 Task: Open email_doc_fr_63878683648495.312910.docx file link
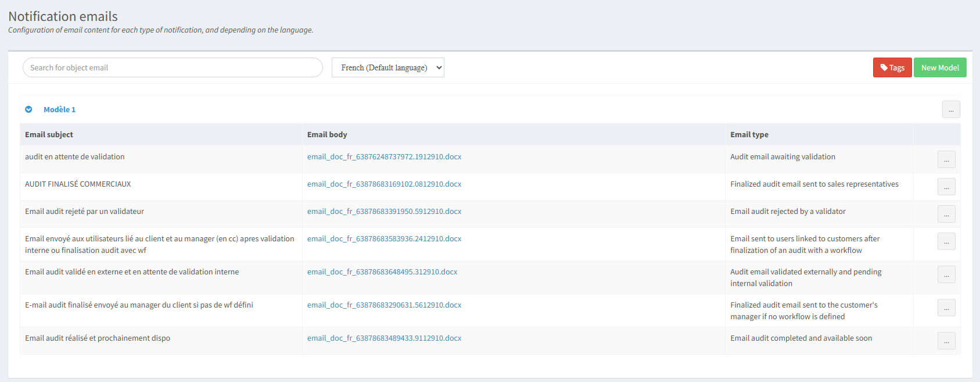[x=382, y=272]
